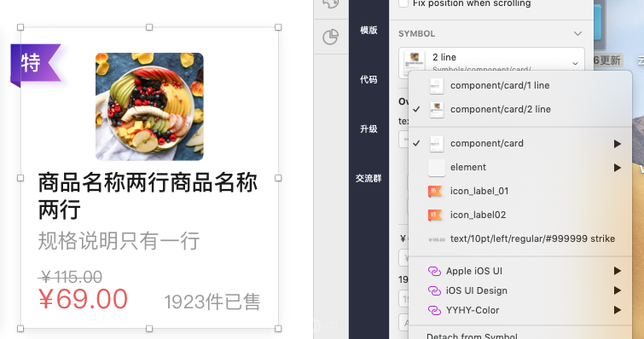
Task: Toggle Fix position when scrolling checkbox
Action: (x=403, y=3)
